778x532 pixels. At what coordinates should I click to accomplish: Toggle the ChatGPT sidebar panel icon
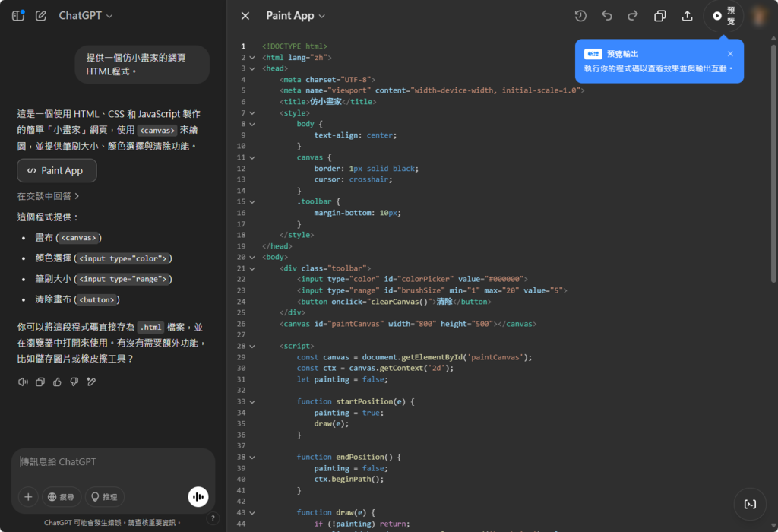point(18,15)
